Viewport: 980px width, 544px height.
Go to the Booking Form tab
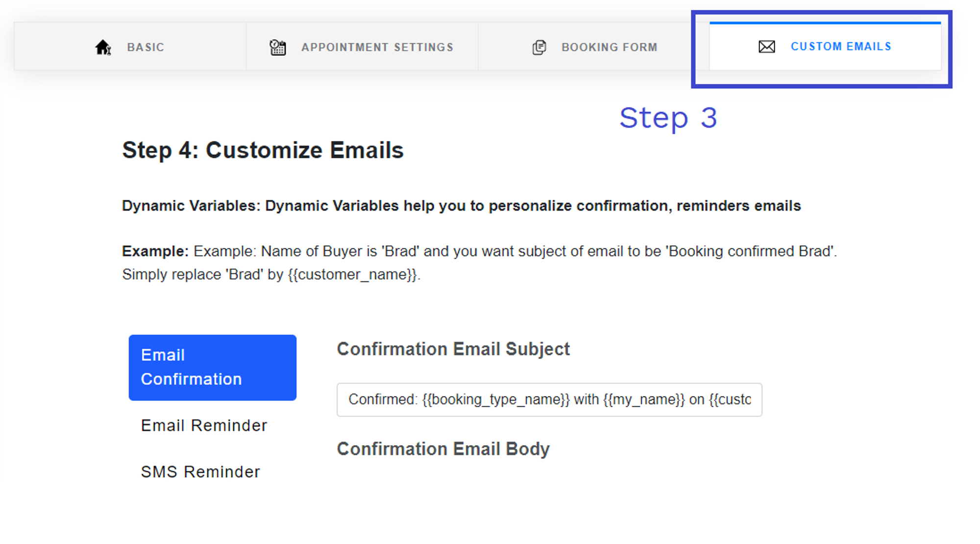point(594,47)
